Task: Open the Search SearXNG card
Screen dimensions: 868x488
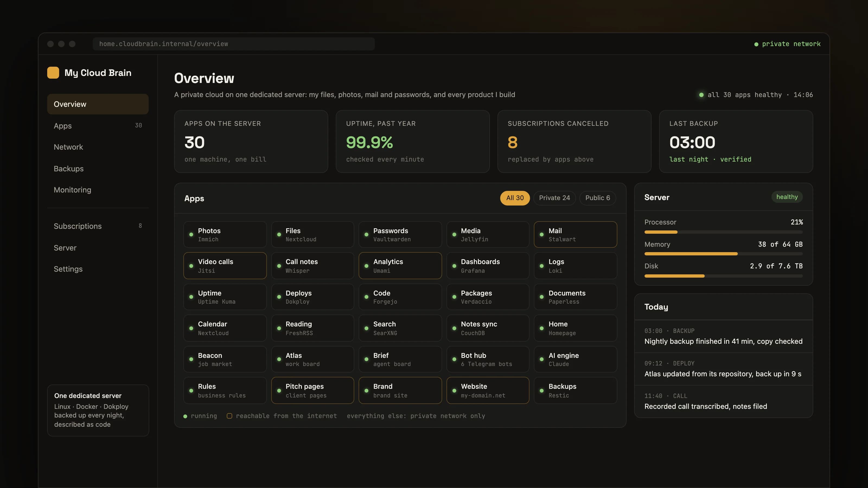Action: point(400,328)
